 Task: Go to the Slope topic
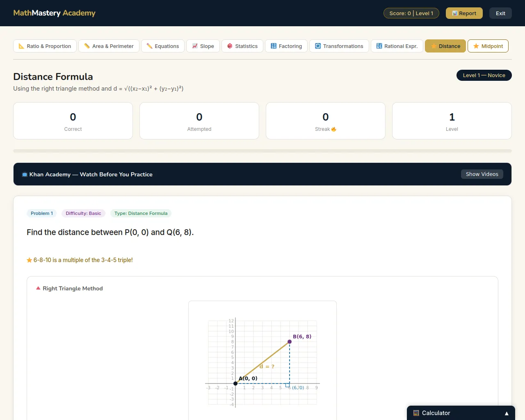click(203, 46)
